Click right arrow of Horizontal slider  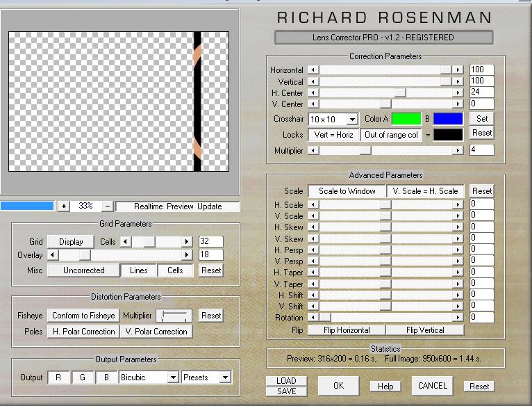458,70
